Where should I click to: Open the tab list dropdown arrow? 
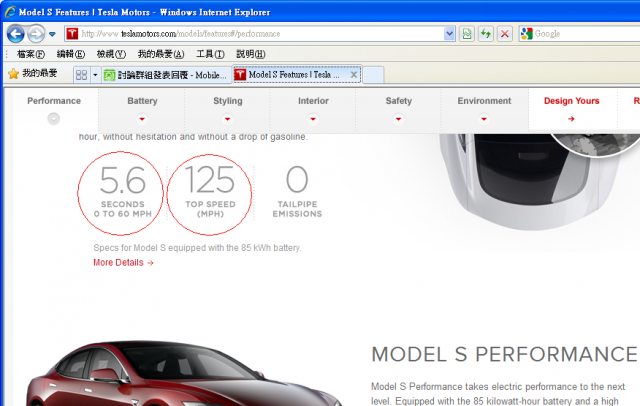click(95, 75)
